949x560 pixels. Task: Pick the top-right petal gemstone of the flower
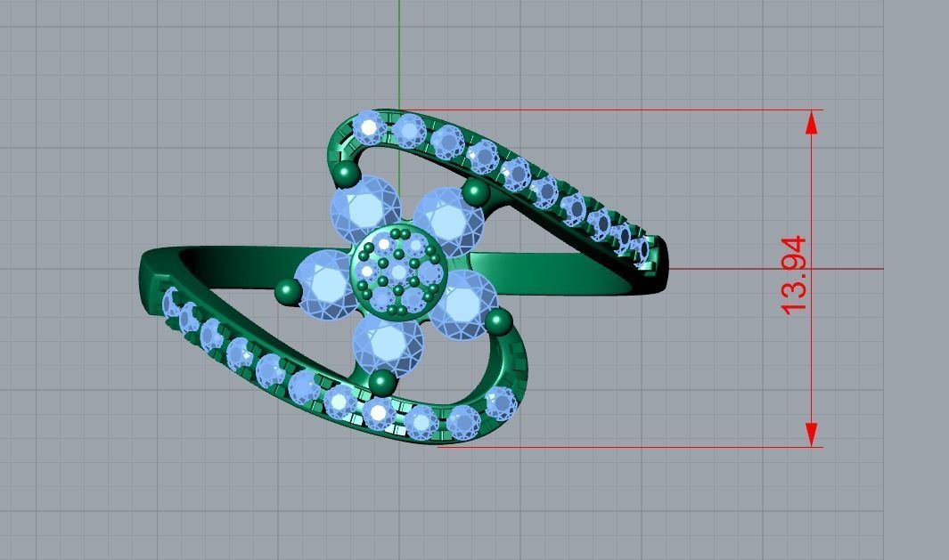449,222
